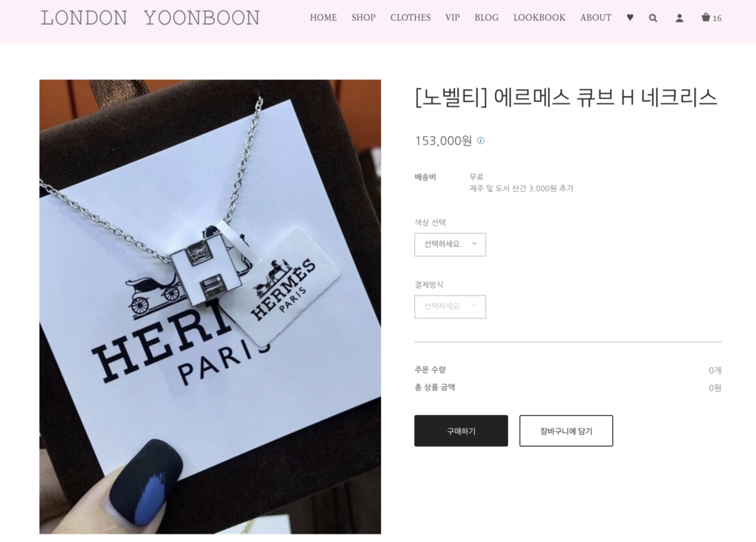Image resolution: width=756 pixels, height=542 pixels.
Task: Open the Hermes necklace product image
Action: 210,307
